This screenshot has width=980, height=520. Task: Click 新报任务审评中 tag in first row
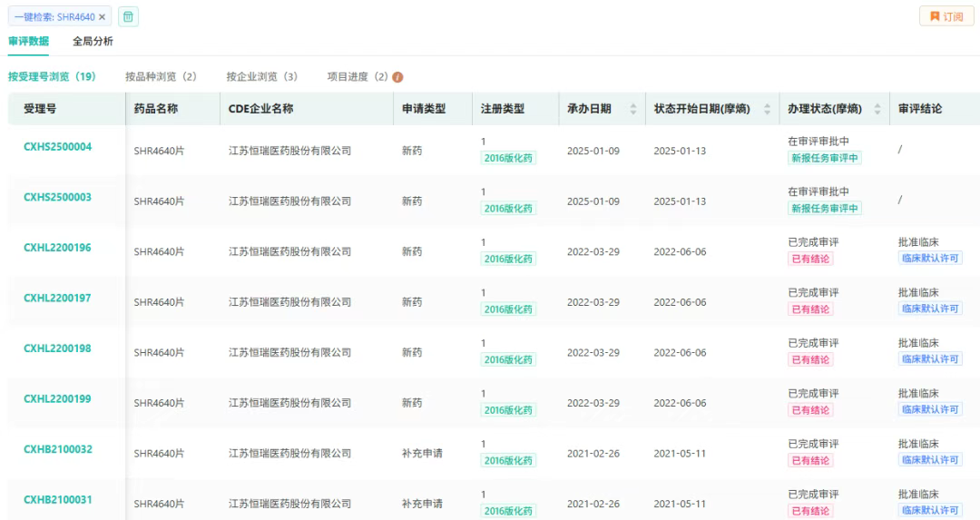825,158
